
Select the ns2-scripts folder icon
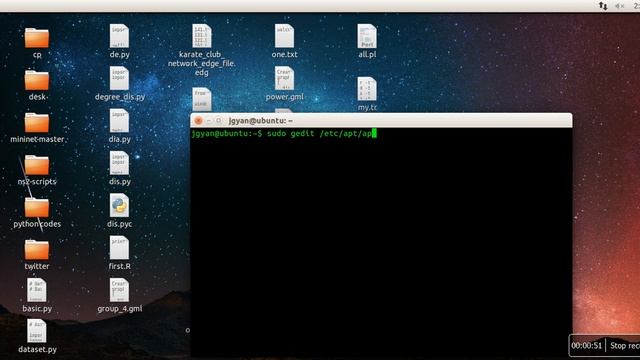[37, 165]
